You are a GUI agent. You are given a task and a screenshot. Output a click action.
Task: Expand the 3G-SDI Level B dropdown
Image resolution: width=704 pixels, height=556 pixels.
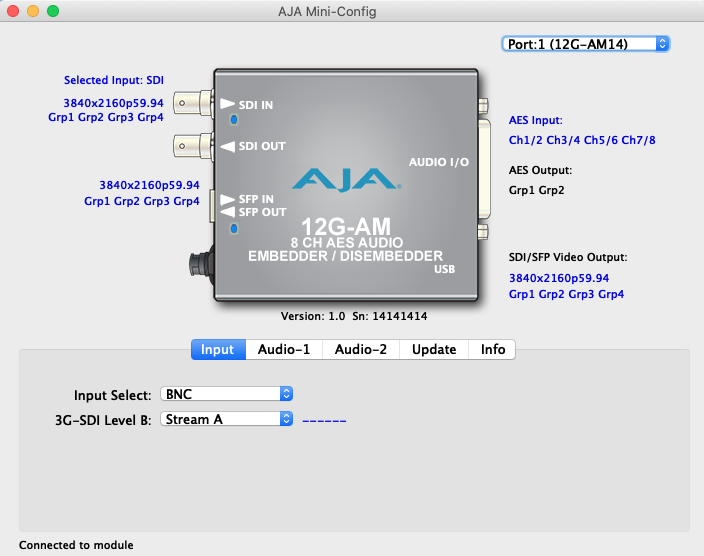click(226, 419)
